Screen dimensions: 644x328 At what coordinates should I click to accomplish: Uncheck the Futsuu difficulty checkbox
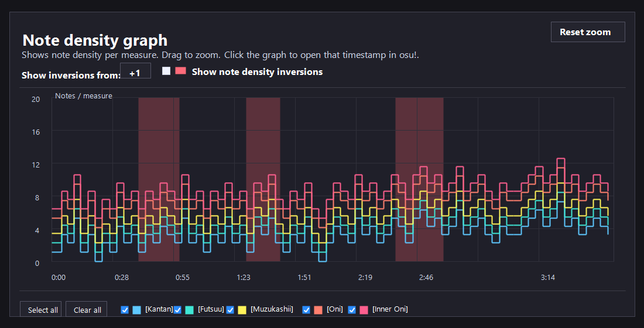177,310
